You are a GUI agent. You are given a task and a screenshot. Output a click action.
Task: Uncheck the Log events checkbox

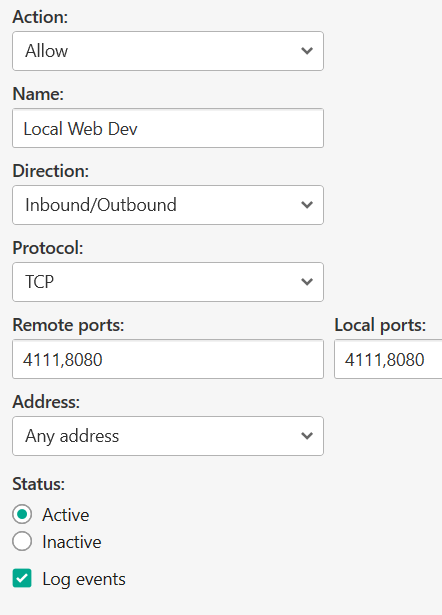(x=22, y=579)
